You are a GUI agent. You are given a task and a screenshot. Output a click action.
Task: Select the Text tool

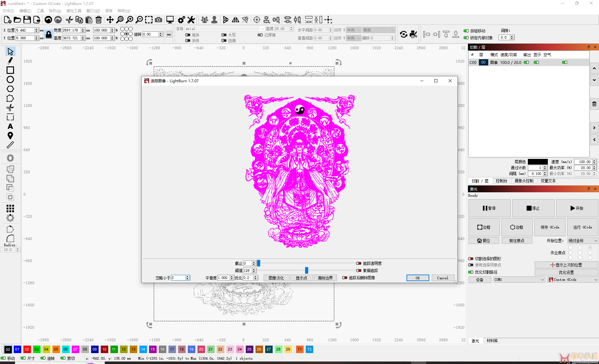(10, 126)
